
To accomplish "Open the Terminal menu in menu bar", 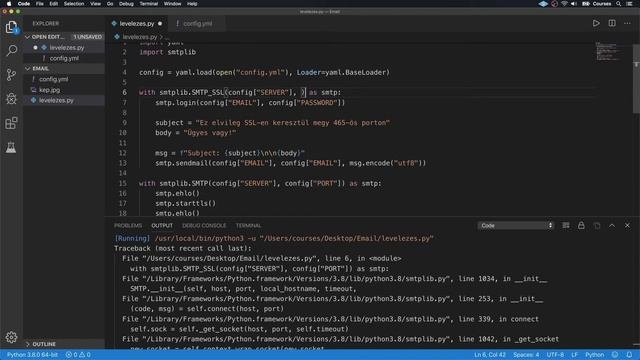I will 149,4.
